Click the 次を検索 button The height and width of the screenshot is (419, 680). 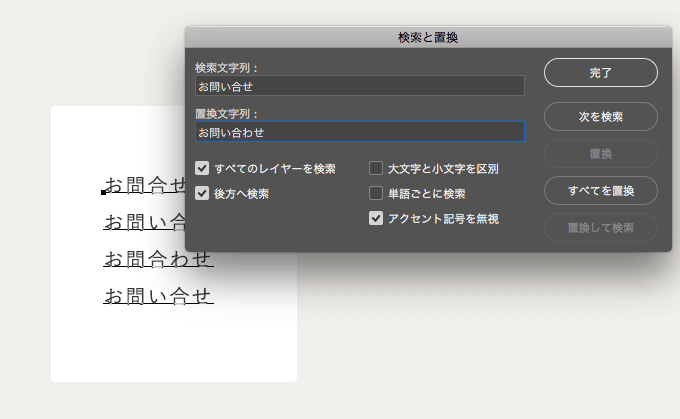point(601,117)
